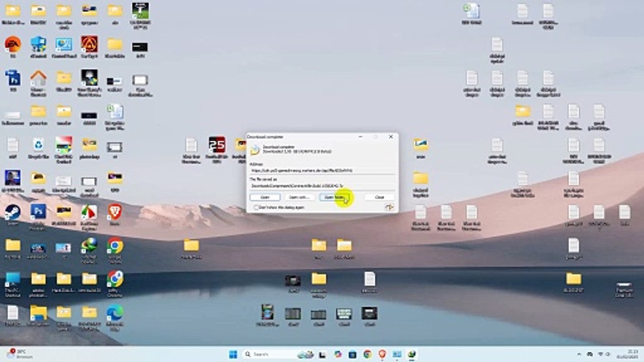The width and height of the screenshot is (644, 362).
Task: Click Open with button in download dialog
Action: (x=300, y=197)
